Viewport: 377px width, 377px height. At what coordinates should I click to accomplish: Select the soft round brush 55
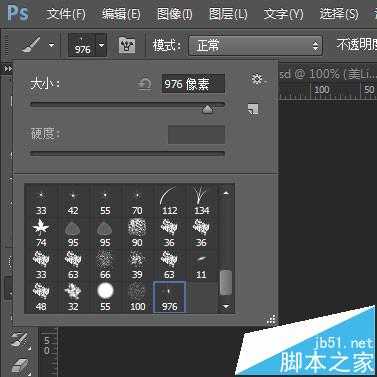coord(105,298)
